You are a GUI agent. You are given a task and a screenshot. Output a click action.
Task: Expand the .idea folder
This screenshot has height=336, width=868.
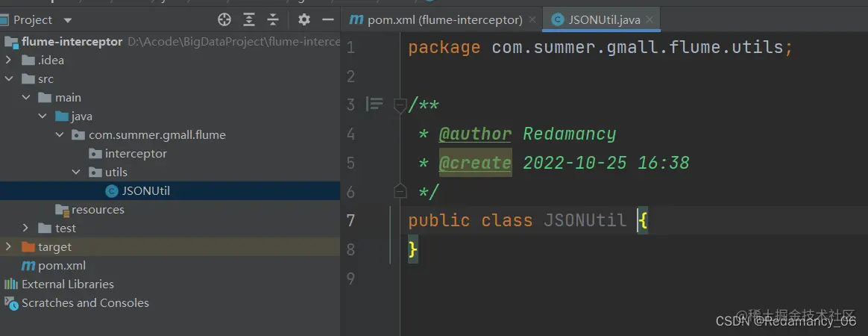click(8, 60)
